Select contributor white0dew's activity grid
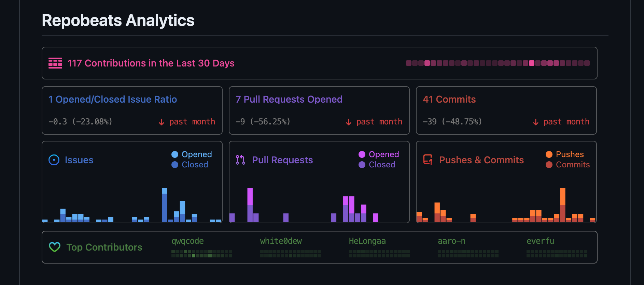 [290, 253]
